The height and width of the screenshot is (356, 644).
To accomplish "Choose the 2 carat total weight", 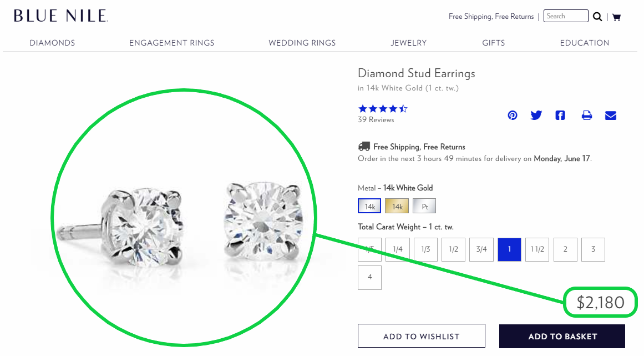I will 565,249.
